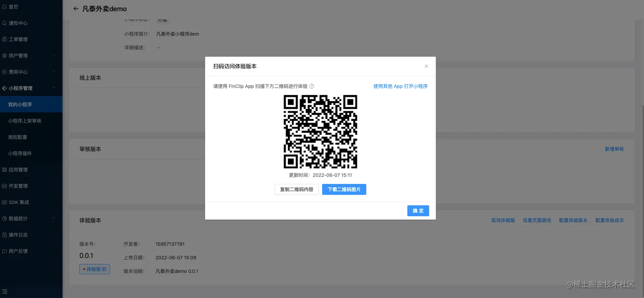Click the chat icon beside 用户反馈
The image size is (644, 298).
click(4, 251)
